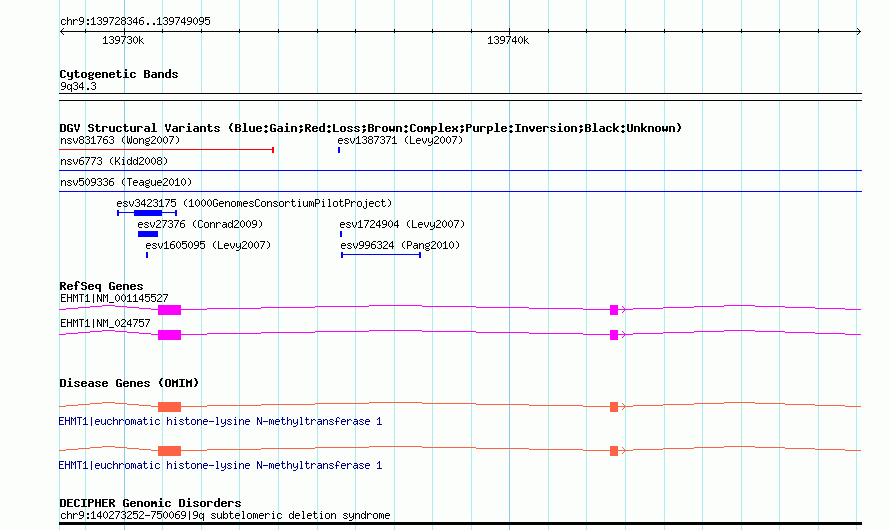The width and height of the screenshot is (890, 530).
Task: Select the large orange exon of first OMIM gene
Action: point(169,407)
